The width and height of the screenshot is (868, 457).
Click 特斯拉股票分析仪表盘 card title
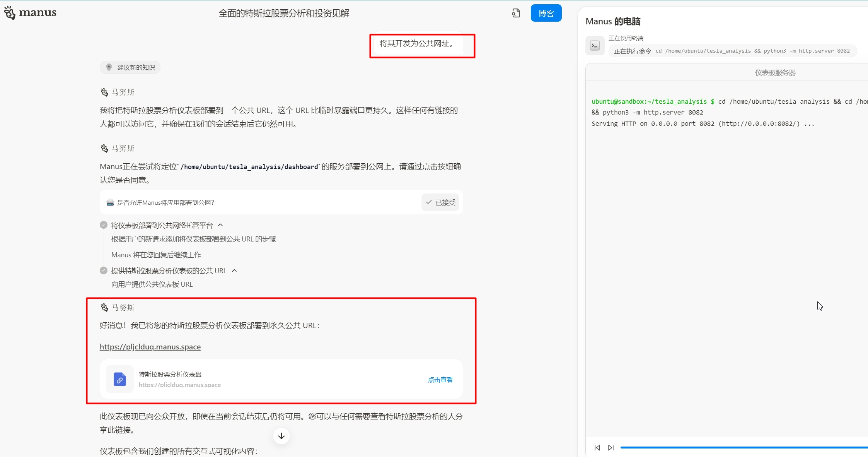(170, 374)
